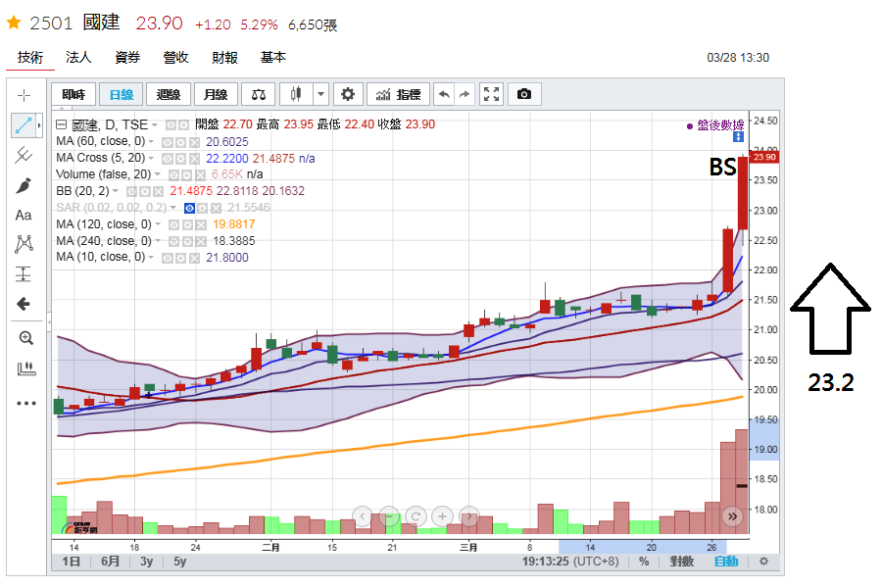Activate the Aa text annotation tool
This screenshot has width=882, height=588.
24,215
